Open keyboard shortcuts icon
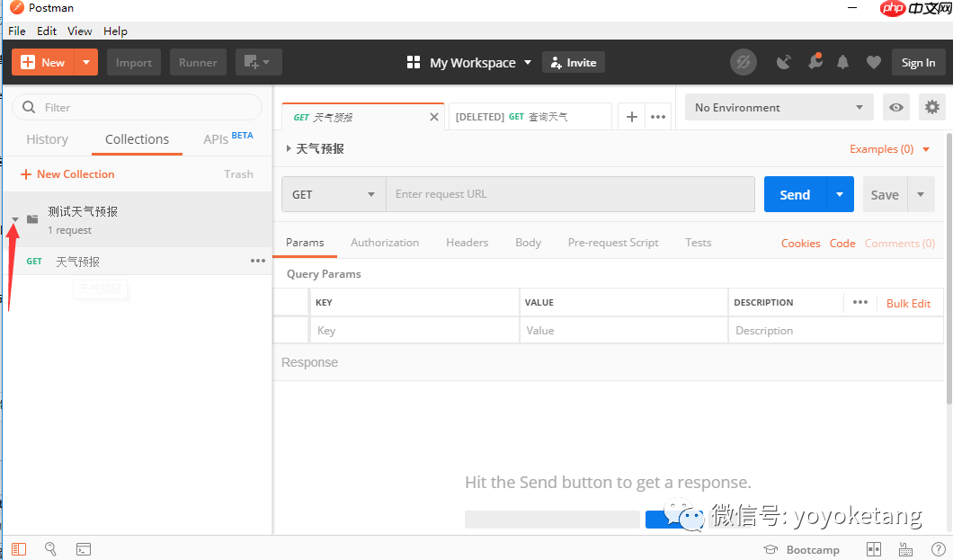This screenshot has width=953, height=560. pos(905,550)
